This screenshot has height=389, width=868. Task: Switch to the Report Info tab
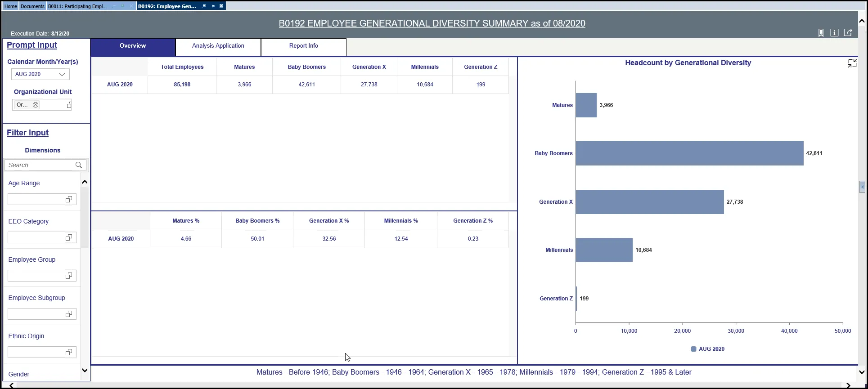[303, 46]
